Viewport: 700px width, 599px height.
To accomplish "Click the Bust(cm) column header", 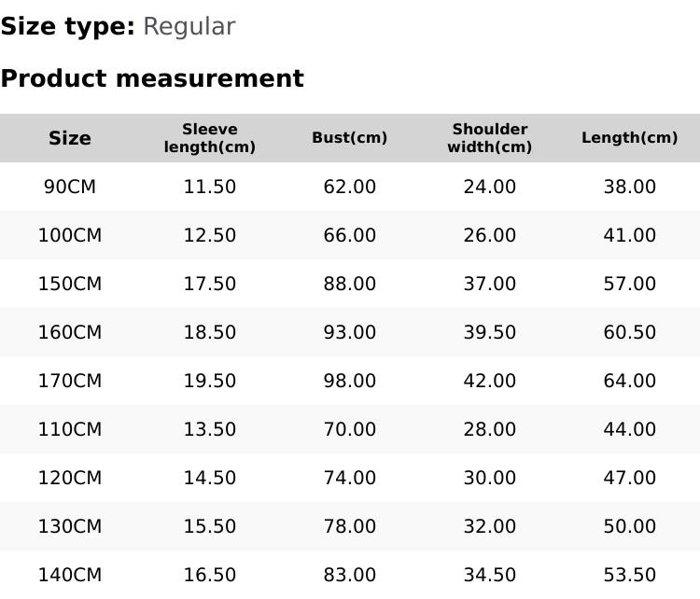I will click(350, 138).
